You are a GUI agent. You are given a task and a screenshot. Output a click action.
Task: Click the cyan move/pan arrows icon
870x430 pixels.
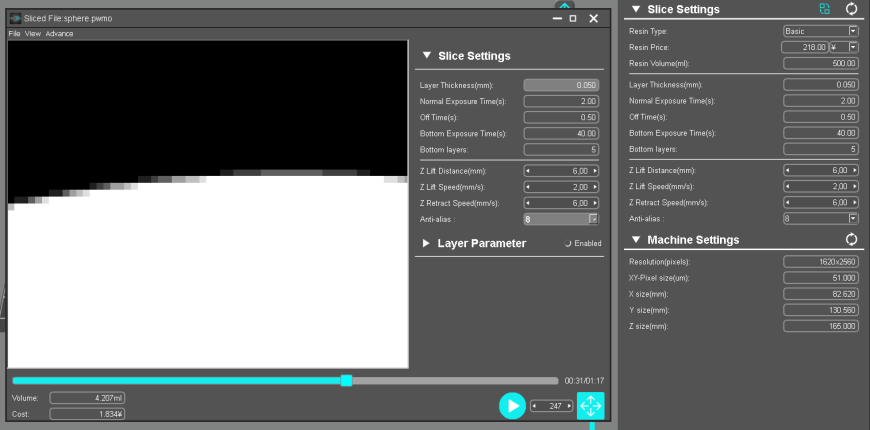tap(590, 406)
